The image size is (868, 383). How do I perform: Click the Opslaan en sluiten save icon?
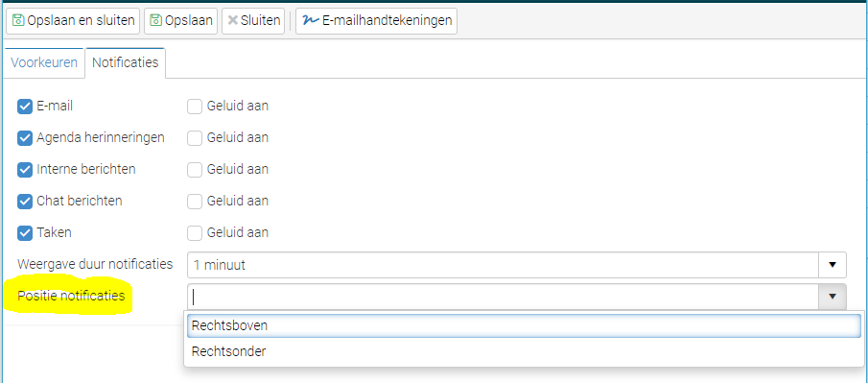(18, 21)
